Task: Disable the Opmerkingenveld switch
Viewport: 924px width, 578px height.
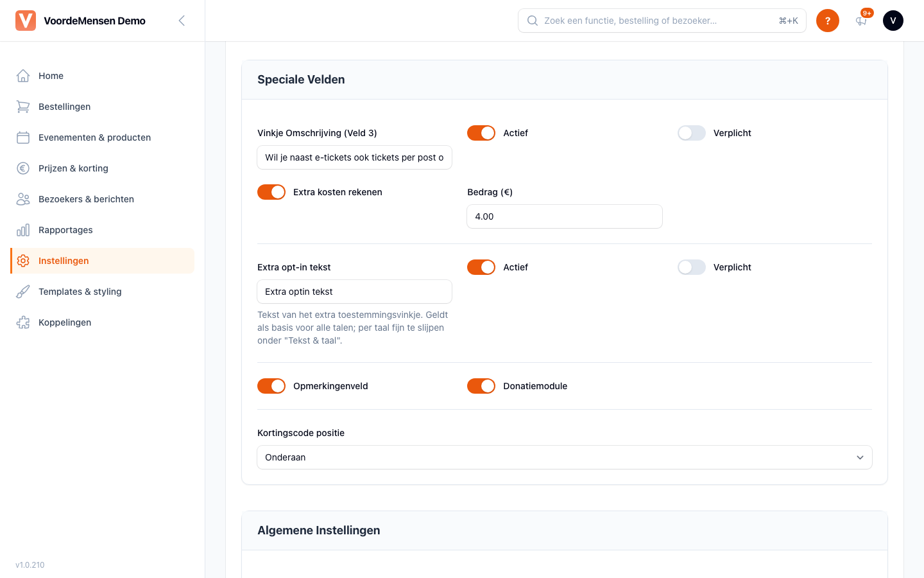Action: pyautogui.click(x=271, y=386)
